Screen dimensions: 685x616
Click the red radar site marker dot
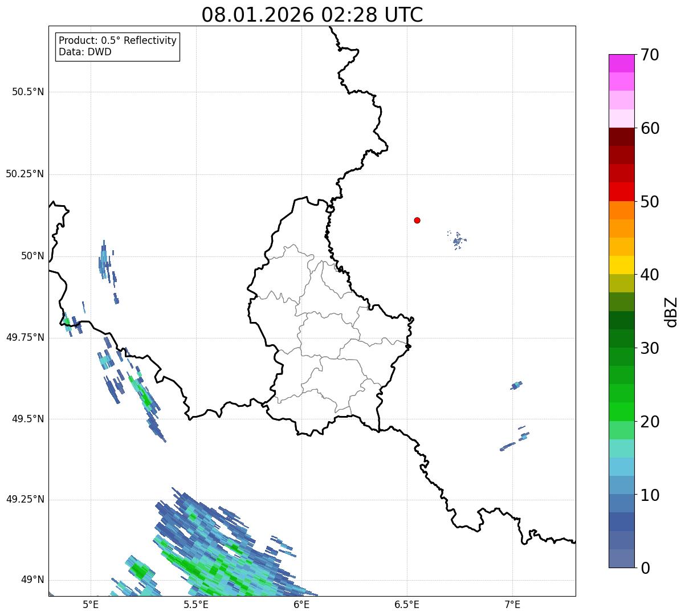point(417,220)
